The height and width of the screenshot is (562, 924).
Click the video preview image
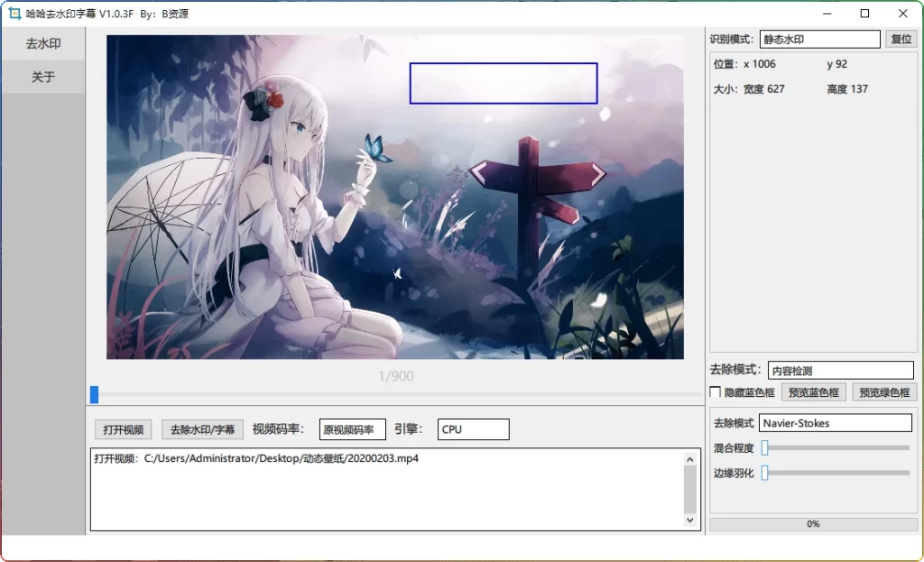[x=395, y=197]
